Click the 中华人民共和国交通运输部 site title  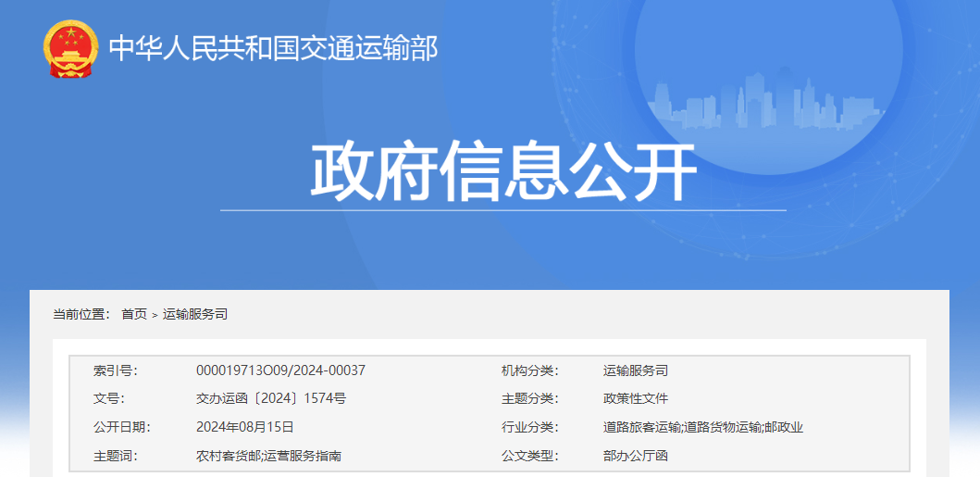(x=273, y=48)
